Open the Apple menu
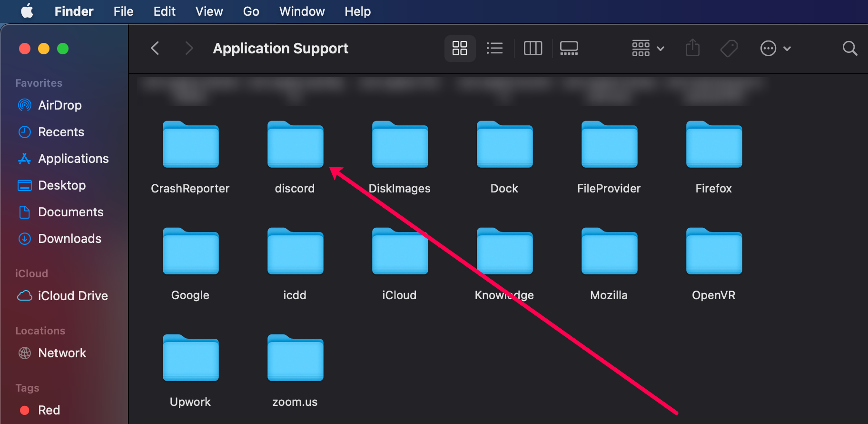Image resolution: width=868 pixels, height=424 pixels. point(27,11)
